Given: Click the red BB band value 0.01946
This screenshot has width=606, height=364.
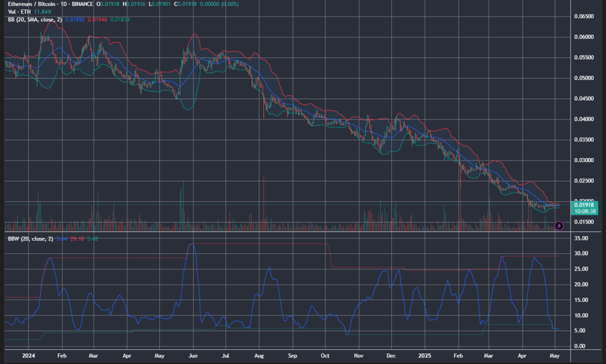Looking at the screenshot, I should click(96, 20).
